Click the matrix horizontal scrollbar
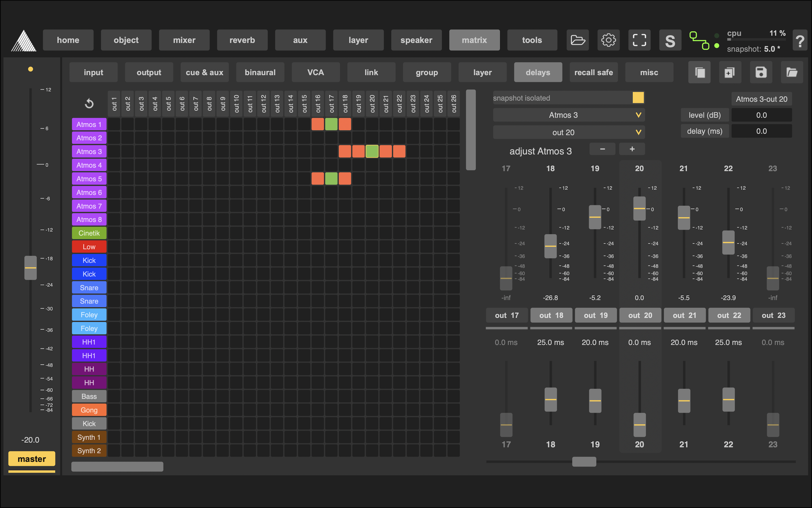The image size is (812, 508). pyautogui.click(x=118, y=467)
